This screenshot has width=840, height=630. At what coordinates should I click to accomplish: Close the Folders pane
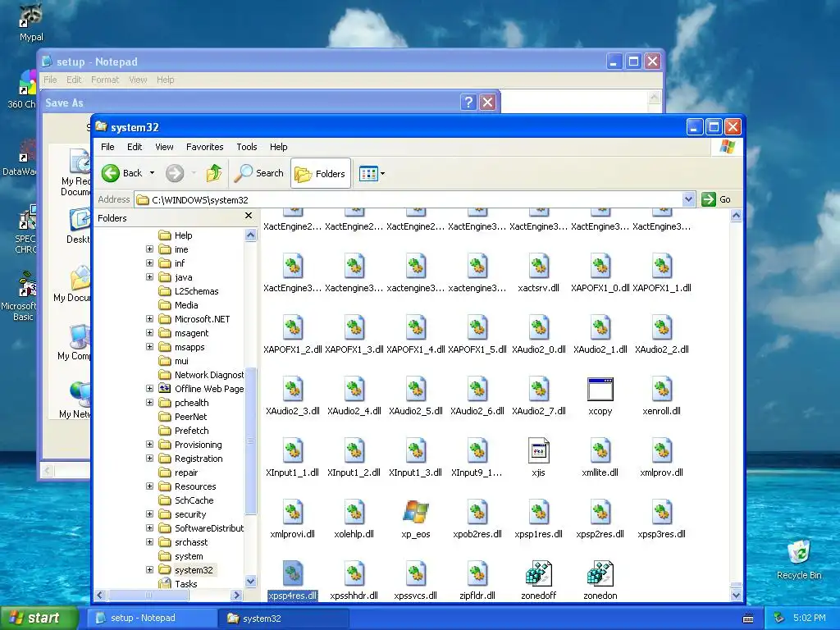(249, 216)
